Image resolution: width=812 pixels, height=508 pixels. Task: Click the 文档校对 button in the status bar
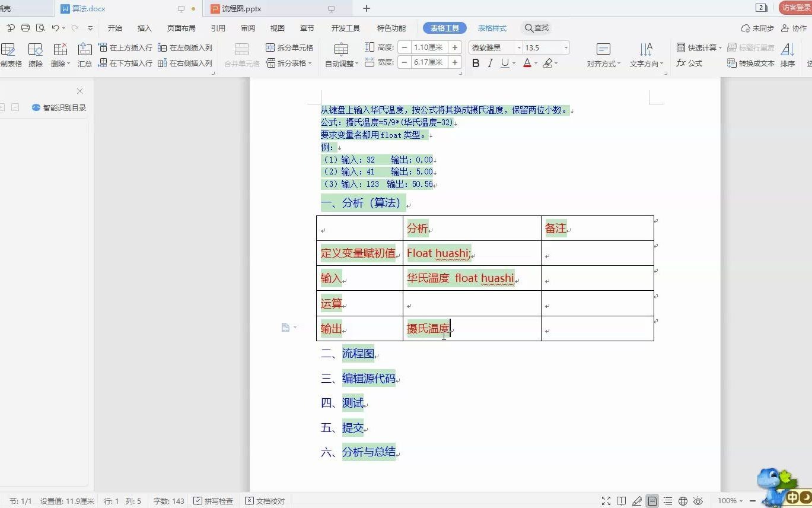point(265,501)
